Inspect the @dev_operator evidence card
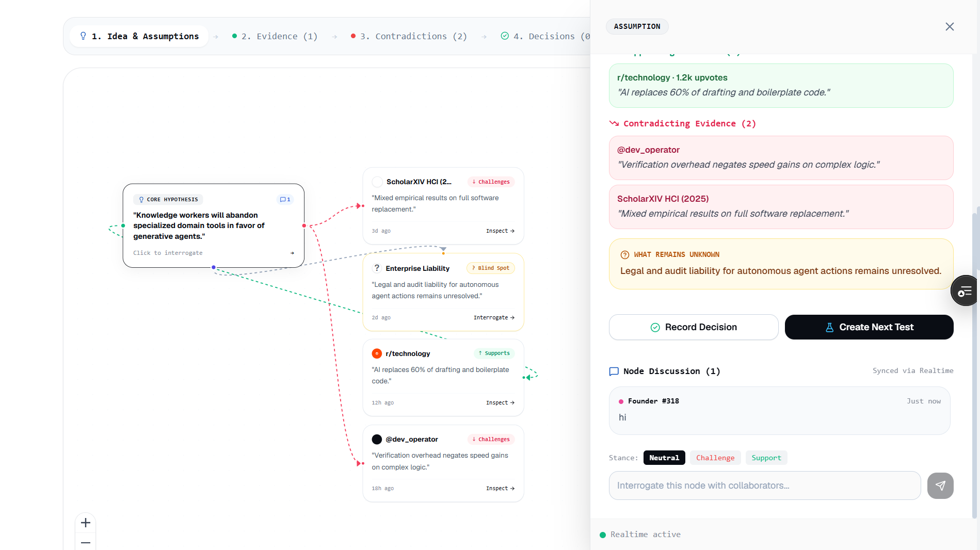Screen dimensions: 980x550 [x=500, y=488]
